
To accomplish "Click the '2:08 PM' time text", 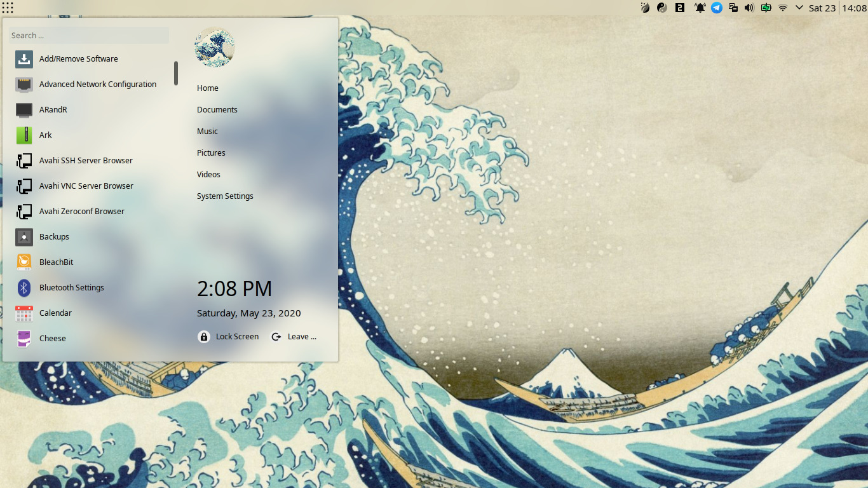I will (x=234, y=289).
